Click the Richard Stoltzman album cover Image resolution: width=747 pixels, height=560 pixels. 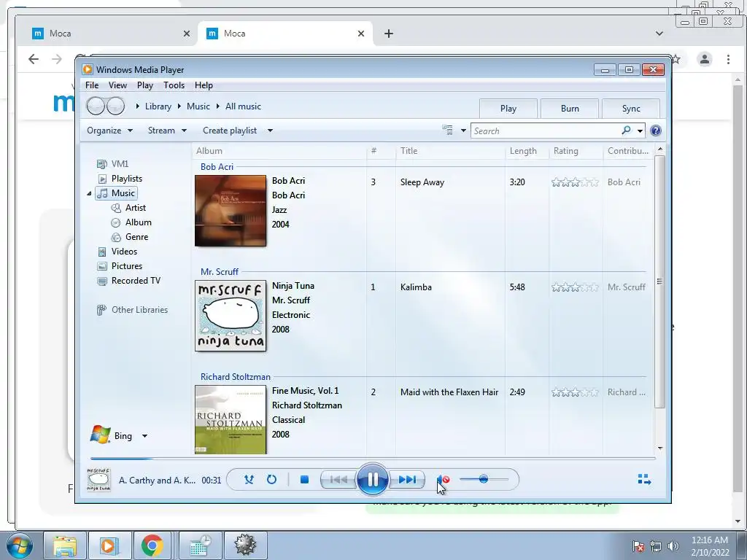[x=231, y=419]
